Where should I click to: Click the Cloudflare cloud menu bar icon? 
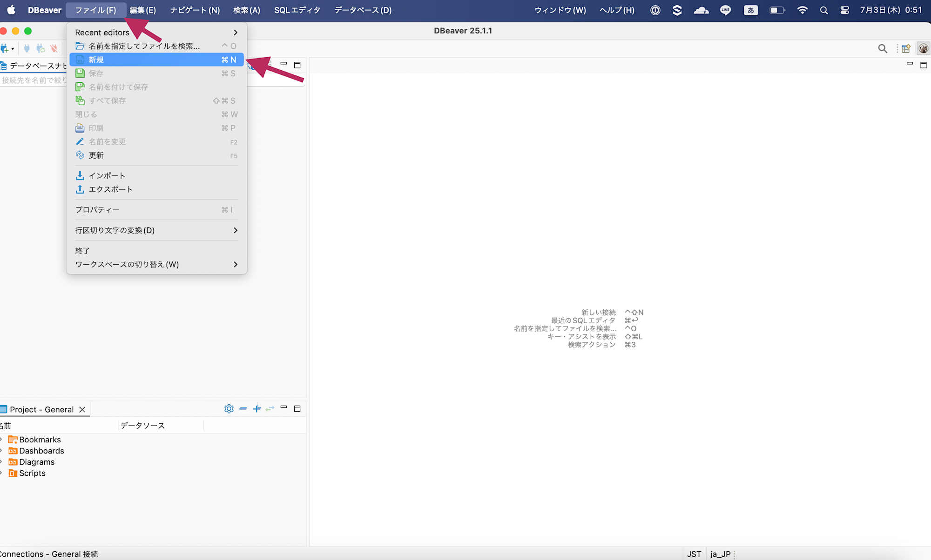[701, 10]
